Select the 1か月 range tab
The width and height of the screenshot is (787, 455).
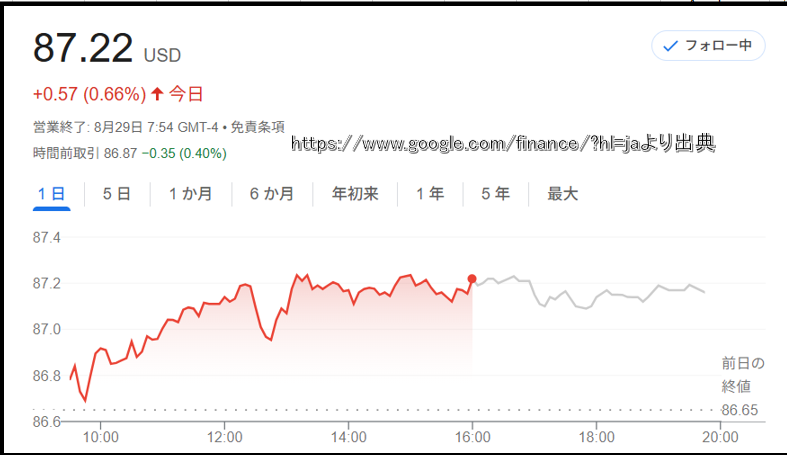point(191,194)
